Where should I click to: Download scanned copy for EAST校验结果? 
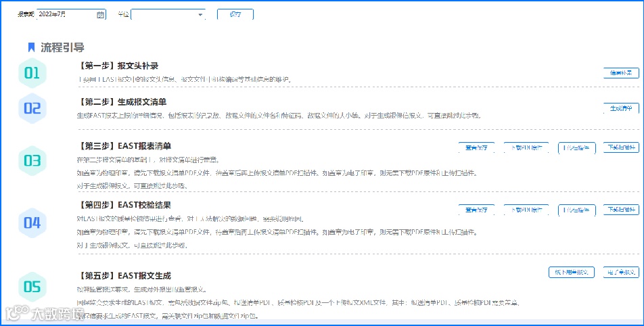(622, 210)
